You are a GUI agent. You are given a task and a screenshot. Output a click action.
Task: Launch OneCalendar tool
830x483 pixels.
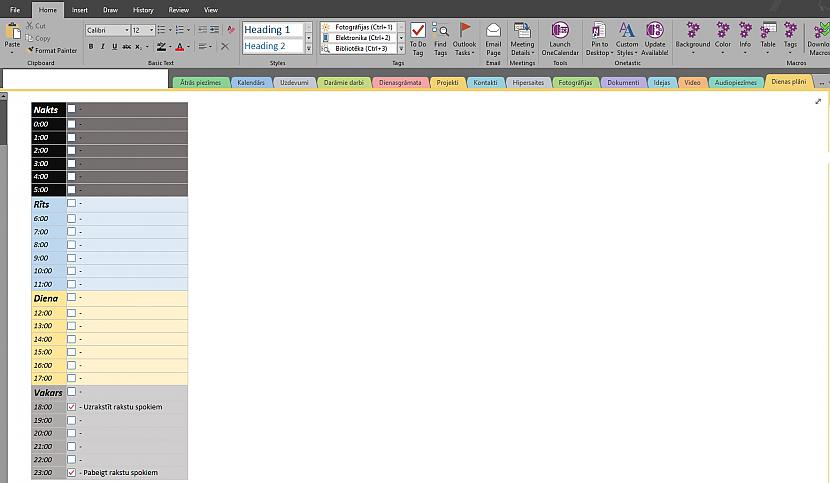(x=560, y=39)
